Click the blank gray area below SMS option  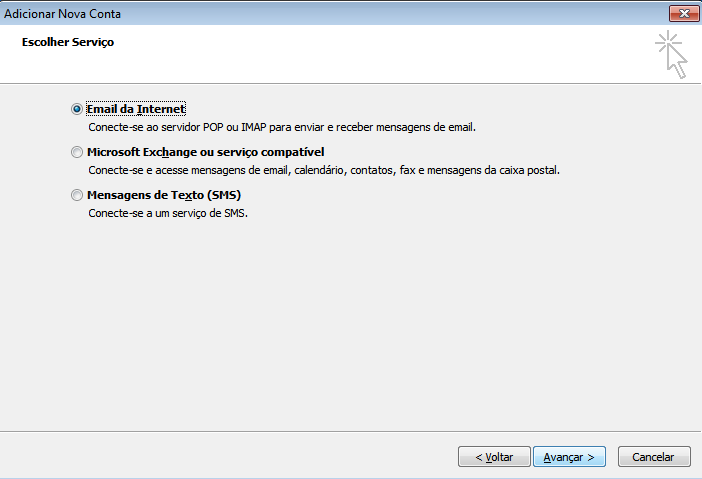[x=349, y=322]
